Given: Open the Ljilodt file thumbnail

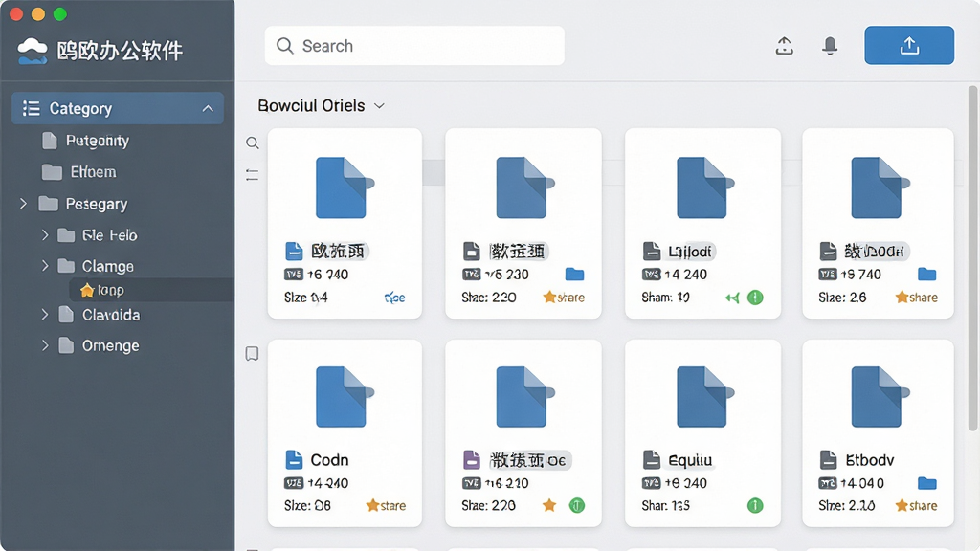Looking at the screenshot, I should click(703, 187).
